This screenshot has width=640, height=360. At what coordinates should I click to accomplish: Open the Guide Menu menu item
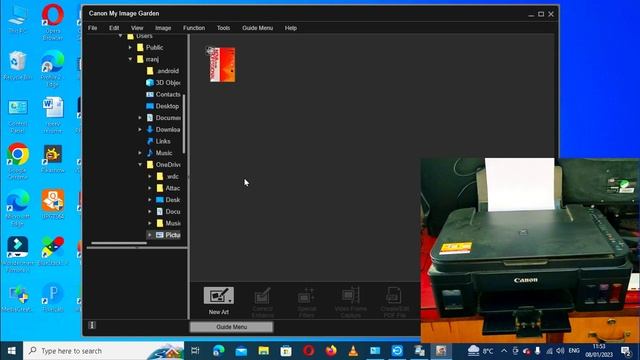click(258, 28)
